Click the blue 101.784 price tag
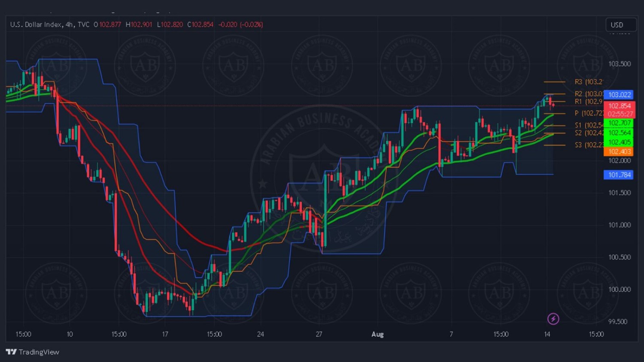644x362 pixels. point(619,175)
